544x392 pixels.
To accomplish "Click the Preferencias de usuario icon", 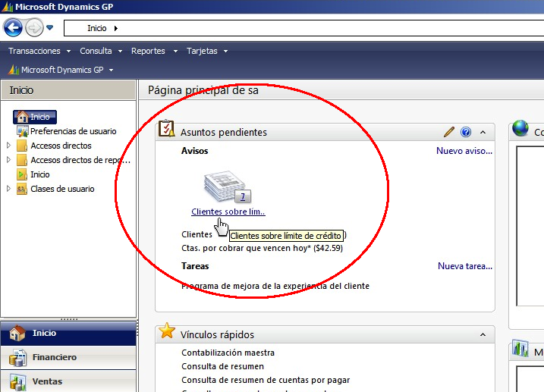I will (22, 131).
